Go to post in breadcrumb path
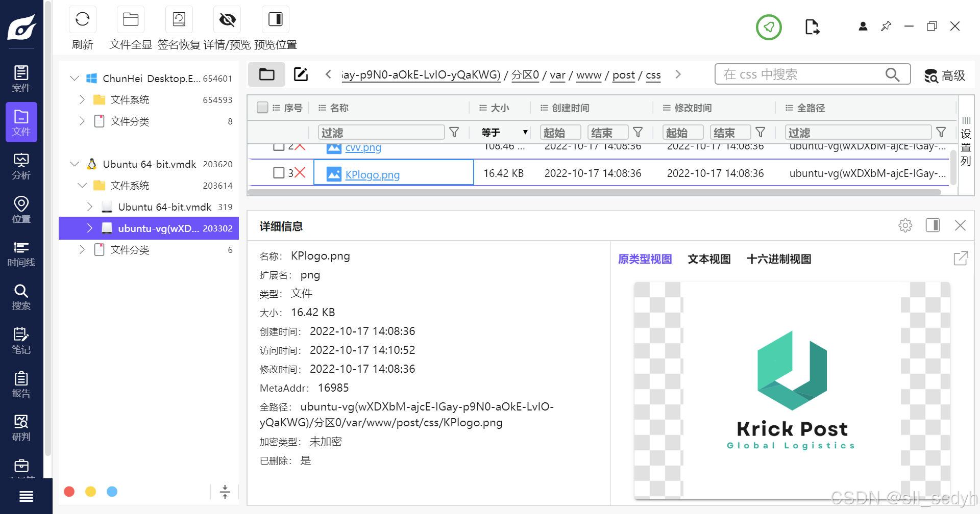The width and height of the screenshot is (980, 514). [623, 75]
